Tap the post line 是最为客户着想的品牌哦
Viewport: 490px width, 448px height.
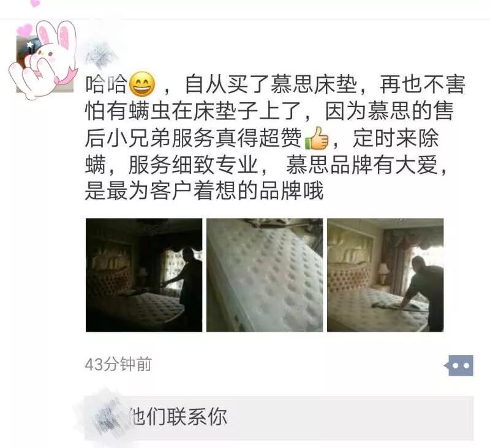(204, 191)
